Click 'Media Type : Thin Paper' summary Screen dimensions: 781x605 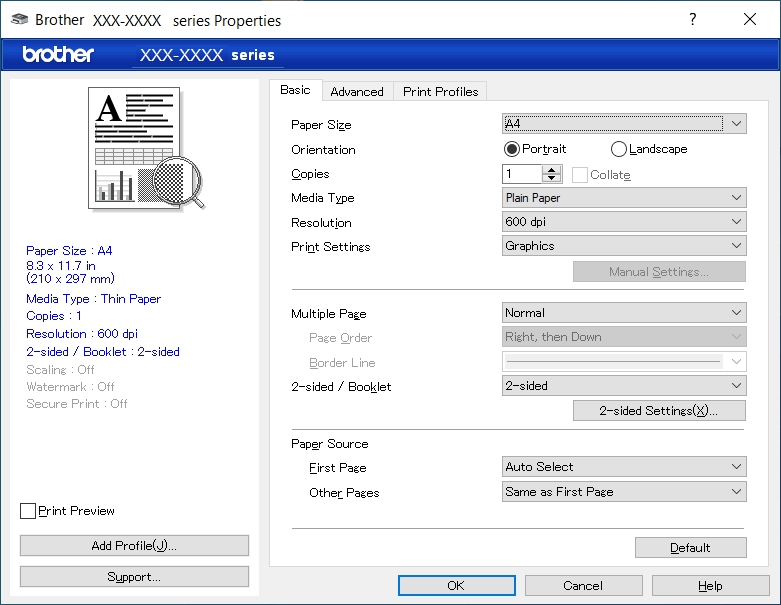click(94, 299)
